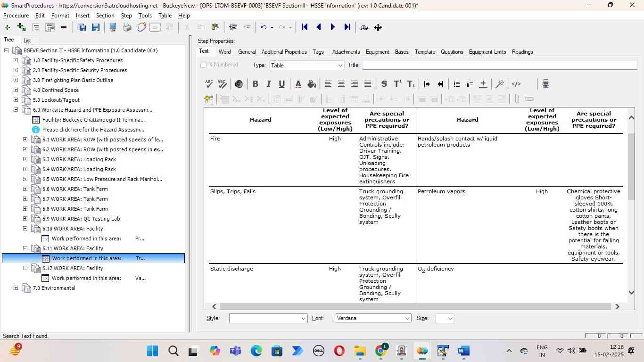
Task: Click the green plus Add step icon
Action: (7, 27)
